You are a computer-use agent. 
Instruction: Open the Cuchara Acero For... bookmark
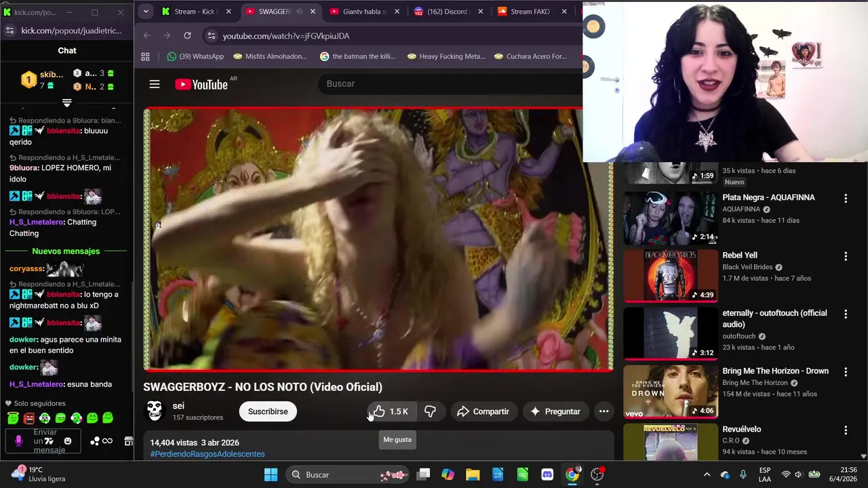point(530,56)
